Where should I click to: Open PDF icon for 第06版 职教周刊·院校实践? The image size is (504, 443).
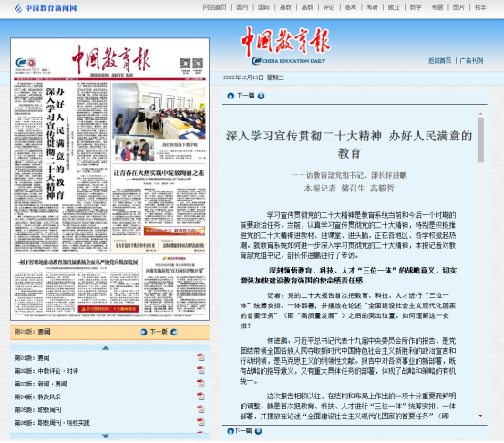[201, 421]
